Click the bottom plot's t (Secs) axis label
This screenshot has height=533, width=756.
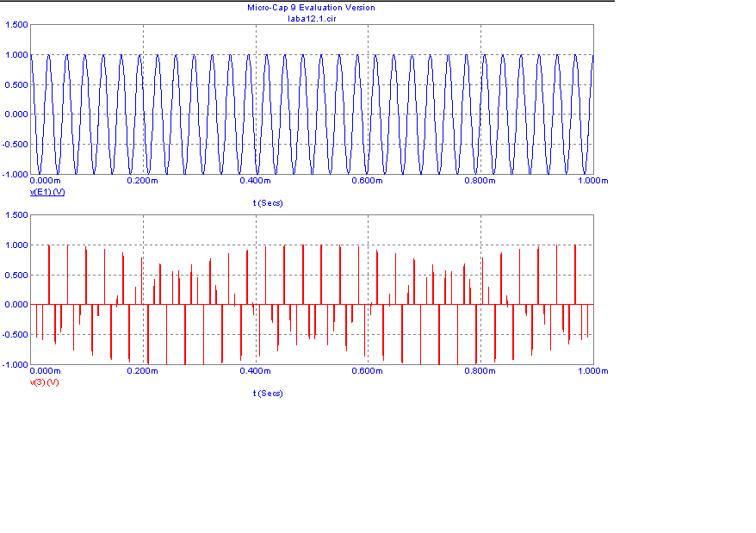pyautogui.click(x=268, y=394)
